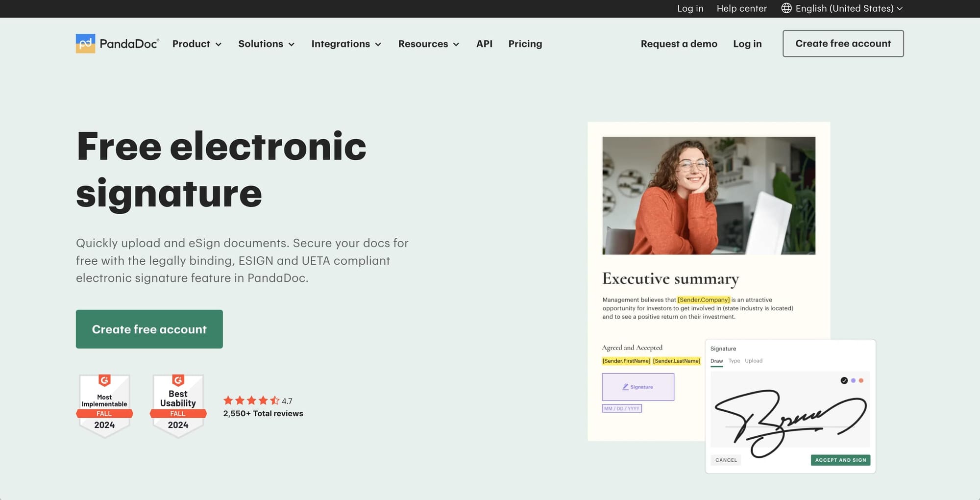This screenshot has height=500, width=980.
Task: Click the drawn signature canvas
Action: pyautogui.click(x=790, y=409)
